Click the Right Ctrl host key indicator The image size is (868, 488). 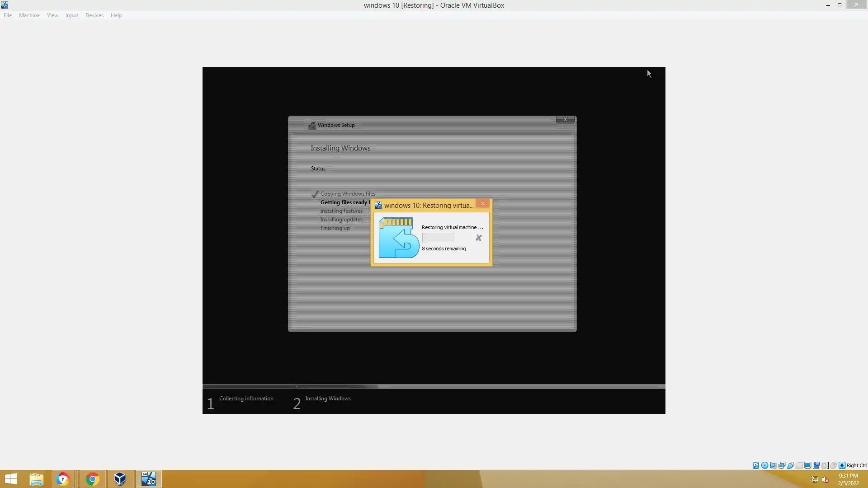point(856,465)
